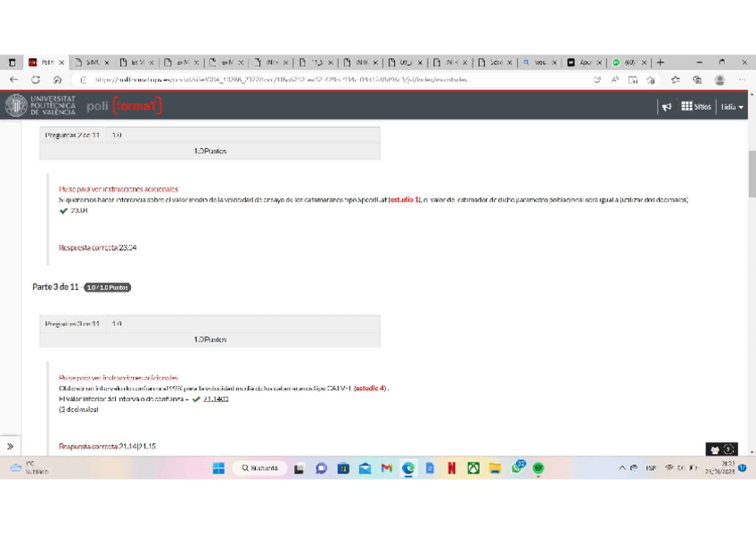Open the Chat app on the taskbar

coord(321,468)
